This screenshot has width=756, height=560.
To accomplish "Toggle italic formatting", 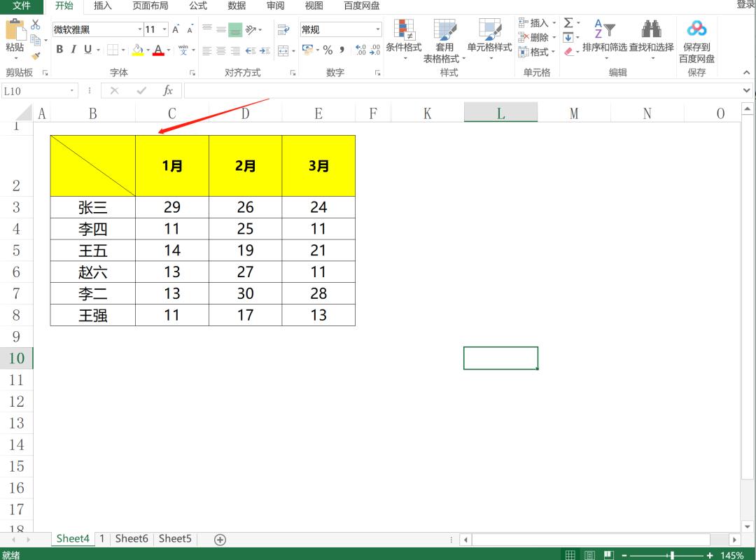I will pyautogui.click(x=73, y=50).
